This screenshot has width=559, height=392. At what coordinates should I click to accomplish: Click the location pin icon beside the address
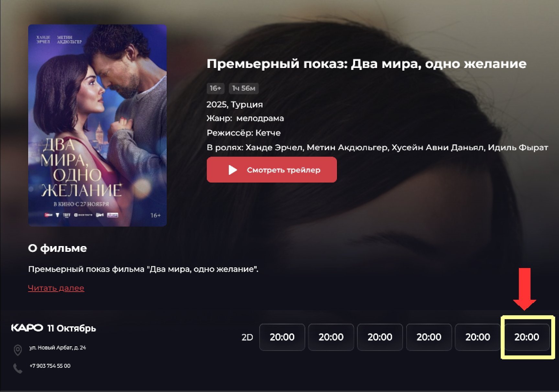click(18, 350)
